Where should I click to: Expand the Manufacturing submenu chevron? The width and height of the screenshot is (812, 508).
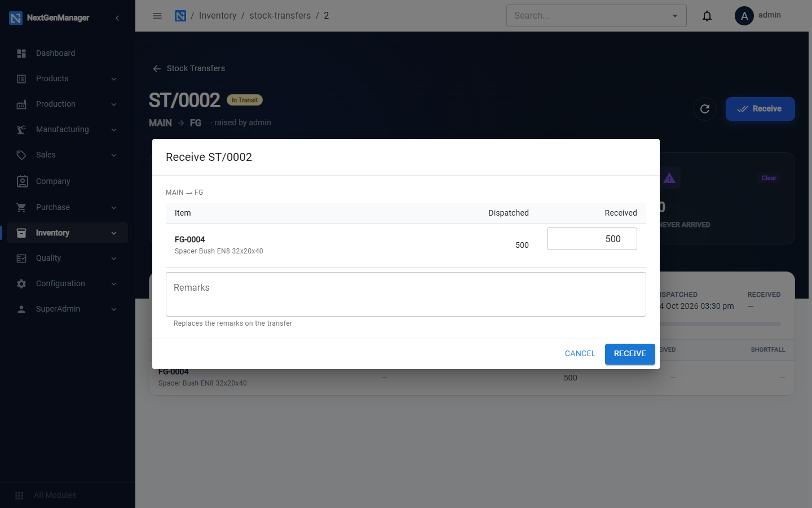click(114, 129)
